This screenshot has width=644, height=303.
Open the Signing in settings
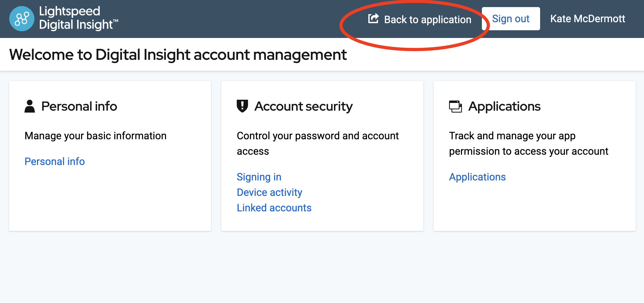[x=259, y=177]
